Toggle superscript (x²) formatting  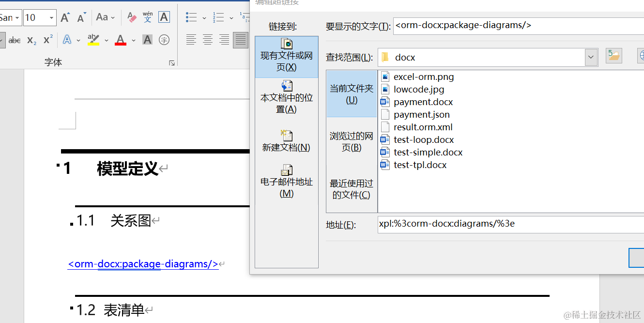48,40
